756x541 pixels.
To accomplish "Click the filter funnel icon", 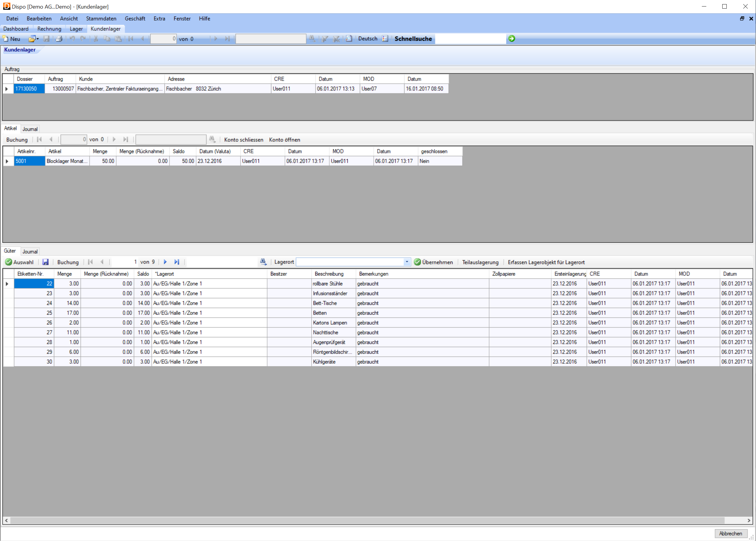I will pyautogui.click(x=325, y=39).
